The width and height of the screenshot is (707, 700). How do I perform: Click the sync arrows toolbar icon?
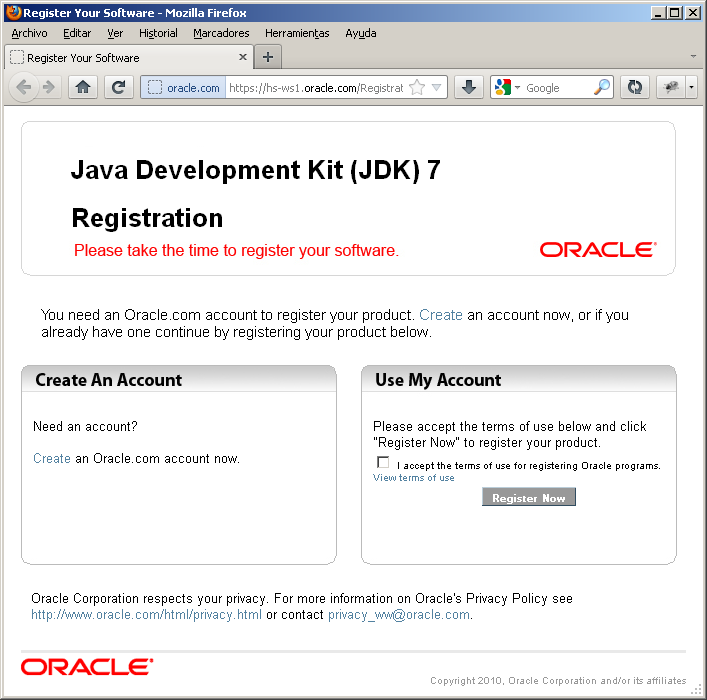[x=634, y=88]
